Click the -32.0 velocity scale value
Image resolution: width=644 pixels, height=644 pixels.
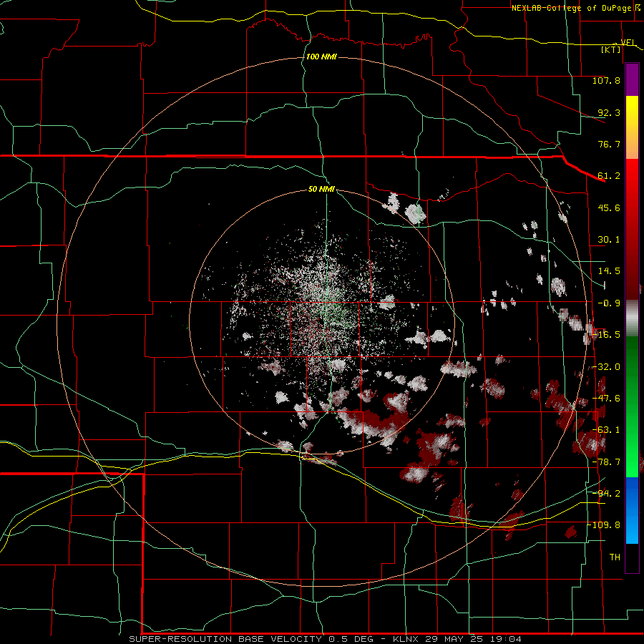click(x=606, y=367)
